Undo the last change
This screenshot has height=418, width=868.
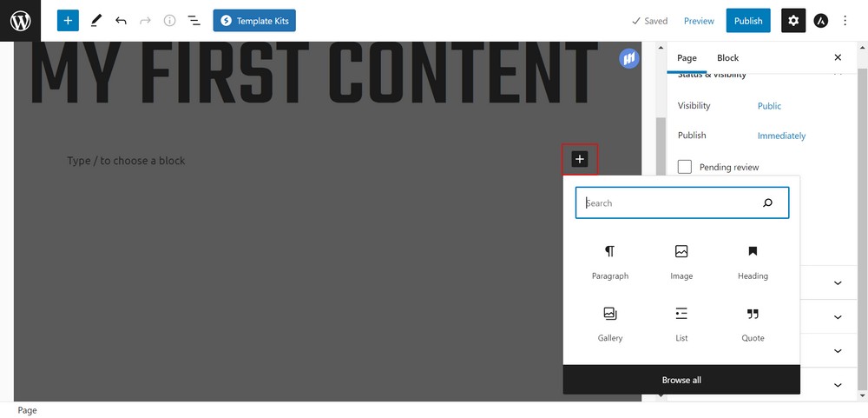coord(121,21)
